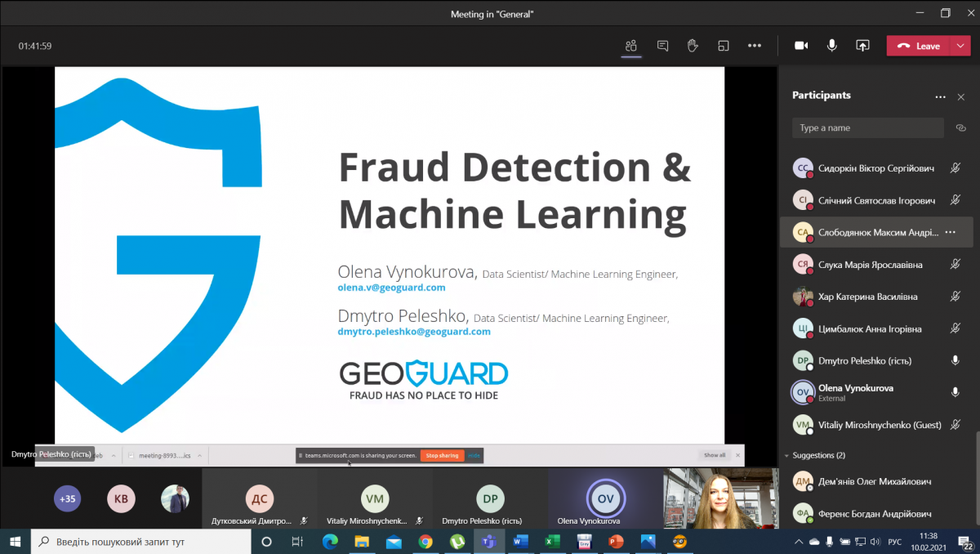
Task: Select participant Хар Катерина Василівна
Action: [x=876, y=297]
